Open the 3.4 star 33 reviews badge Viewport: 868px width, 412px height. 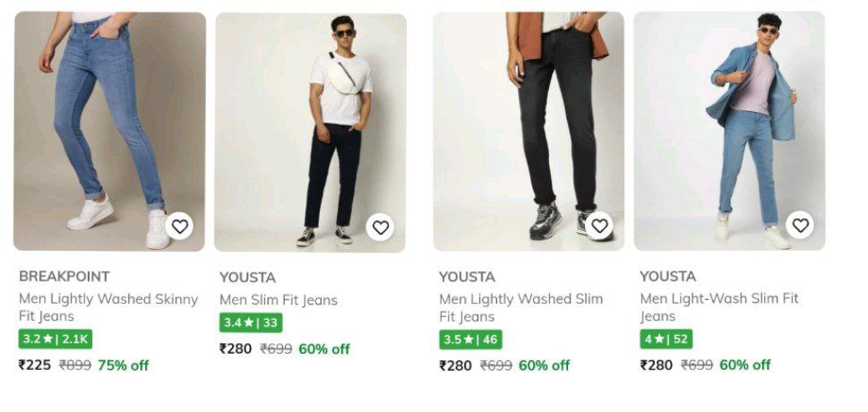(x=251, y=322)
